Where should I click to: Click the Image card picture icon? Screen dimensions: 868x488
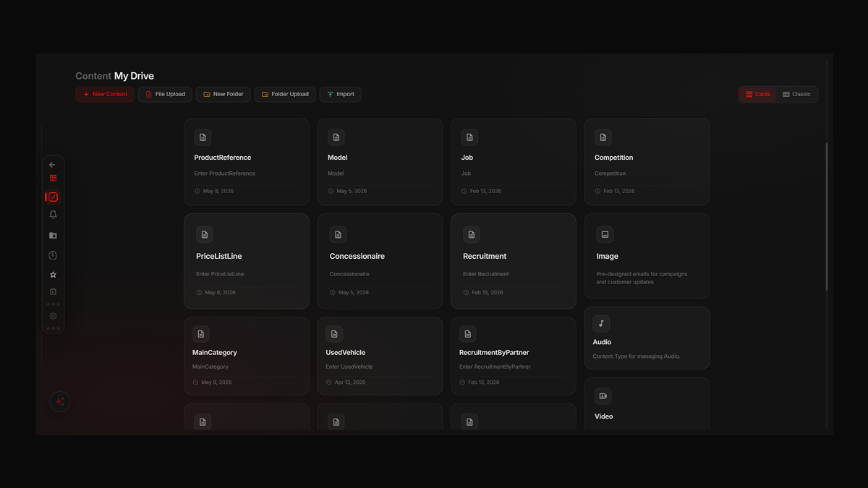point(605,235)
